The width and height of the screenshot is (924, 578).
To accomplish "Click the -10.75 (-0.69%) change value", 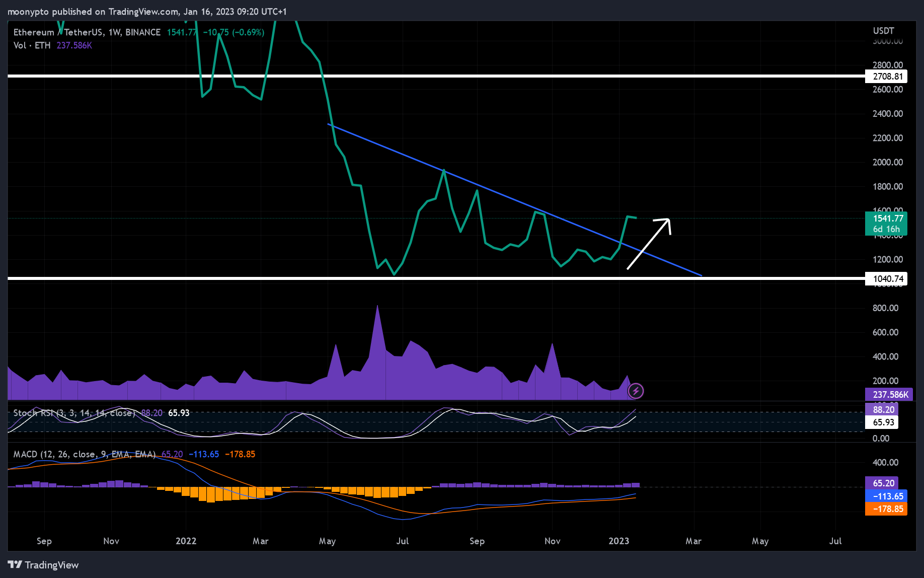I will tap(234, 32).
